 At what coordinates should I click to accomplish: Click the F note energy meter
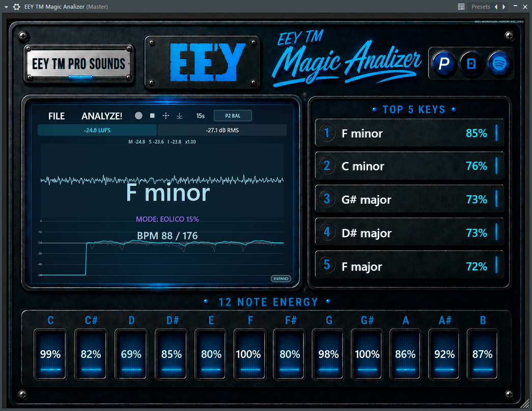tap(250, 353)
